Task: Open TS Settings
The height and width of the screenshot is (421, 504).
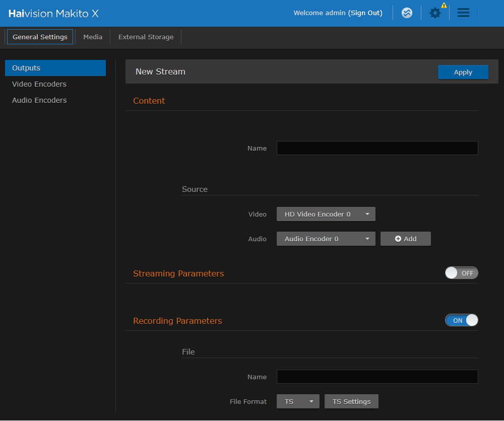Action: pos(351,401)
